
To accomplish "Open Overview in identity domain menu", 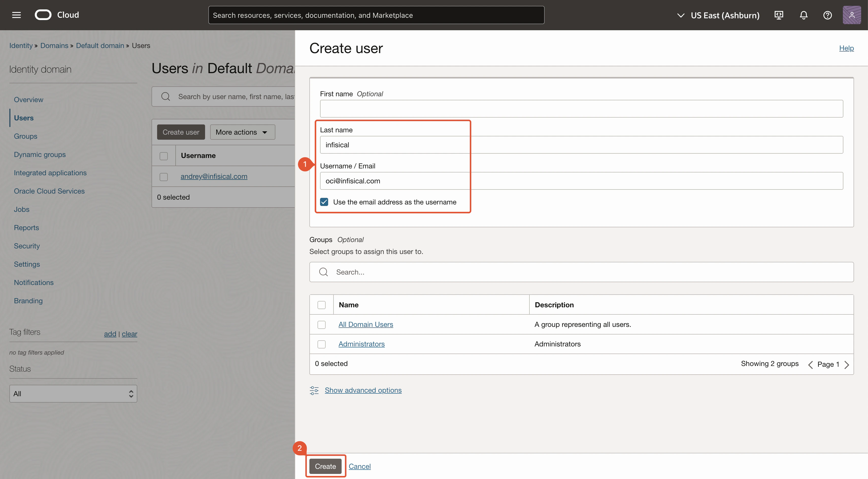I will [x=29, y=100].
